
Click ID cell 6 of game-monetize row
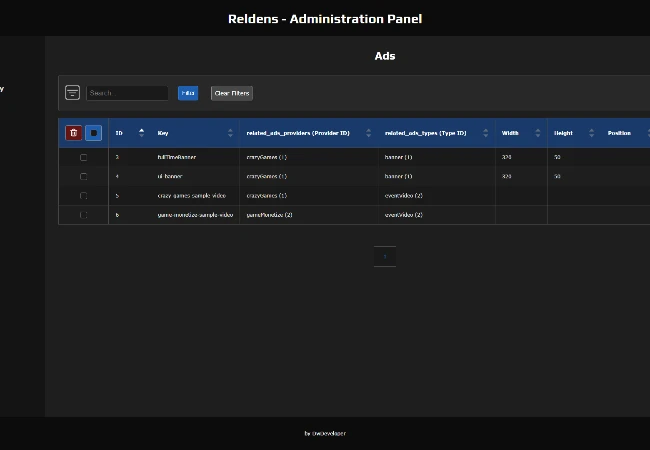(117, 215)
